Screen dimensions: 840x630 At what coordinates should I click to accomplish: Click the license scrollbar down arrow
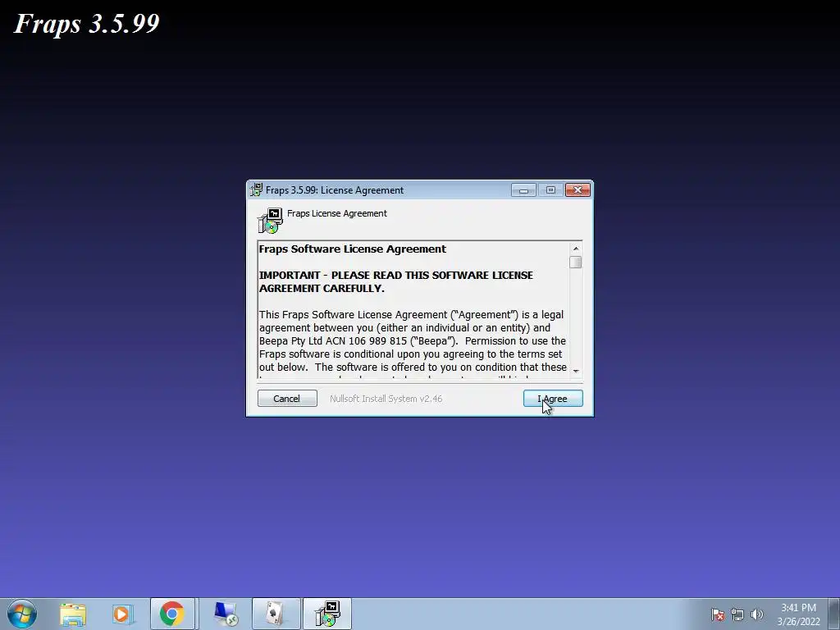pyautogui.click(x=576, y=371)
